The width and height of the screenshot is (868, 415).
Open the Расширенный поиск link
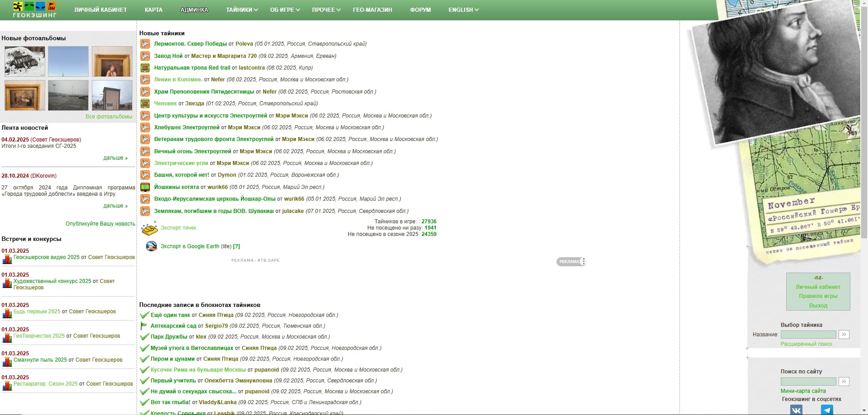806,344
